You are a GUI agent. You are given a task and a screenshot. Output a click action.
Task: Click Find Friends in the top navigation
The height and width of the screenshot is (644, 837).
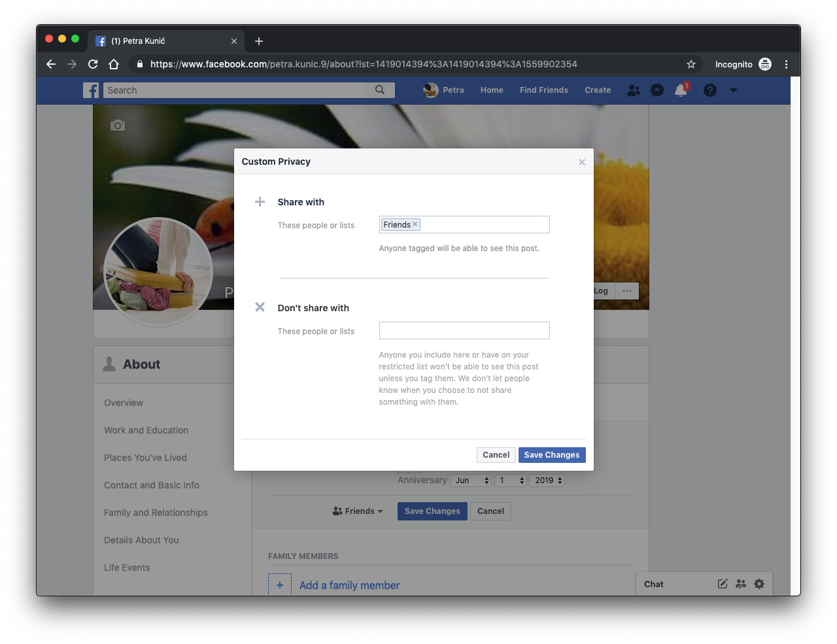pos(543,90)
